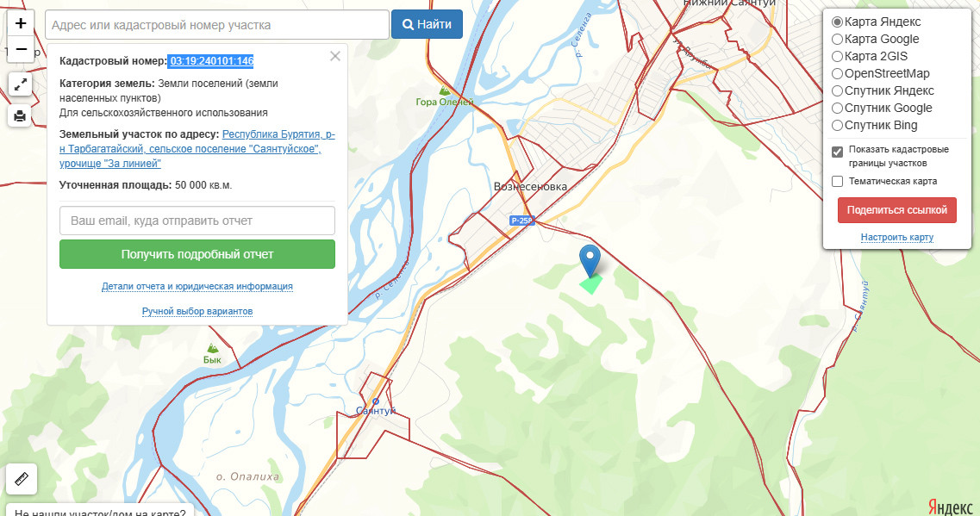Viewport: 980px width, 516px height.
Task: Click the Нижний Саянтуй label
Action: point(728,3)
